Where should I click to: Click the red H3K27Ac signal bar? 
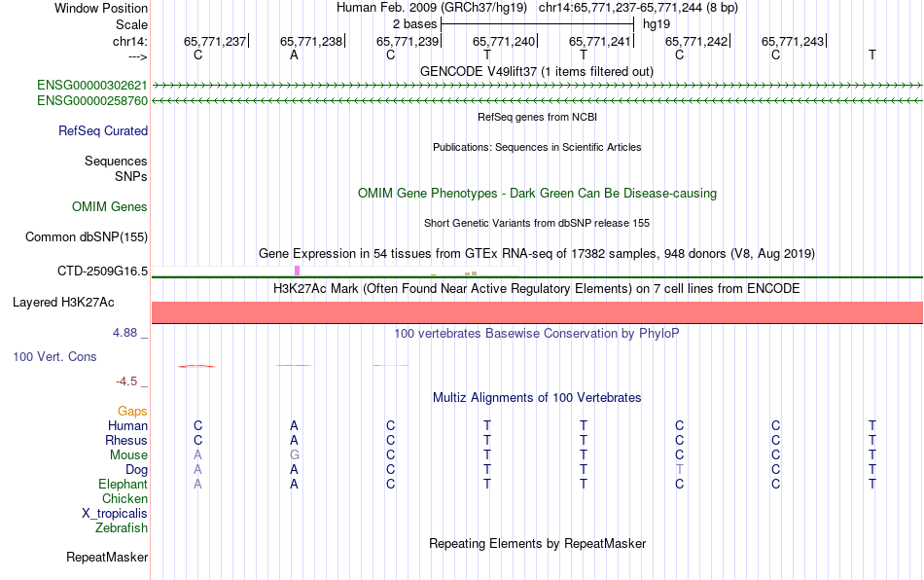(537, 312)
